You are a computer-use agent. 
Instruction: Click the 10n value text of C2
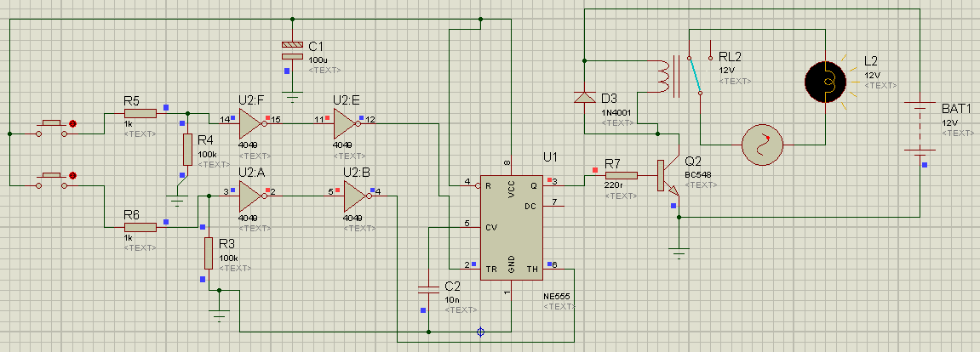coord(451,299)
